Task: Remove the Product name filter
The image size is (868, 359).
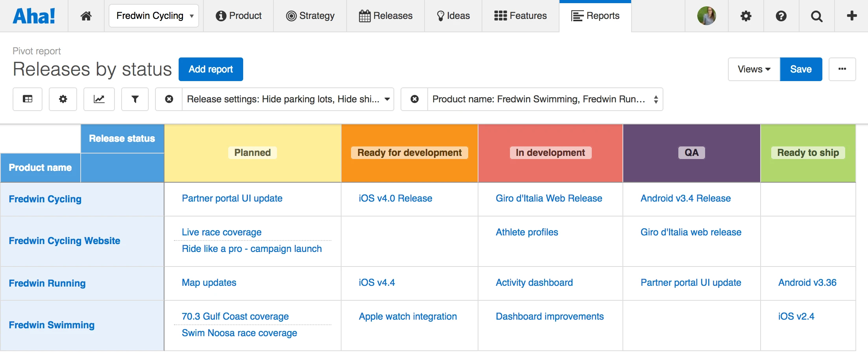Action: (415, 99)
